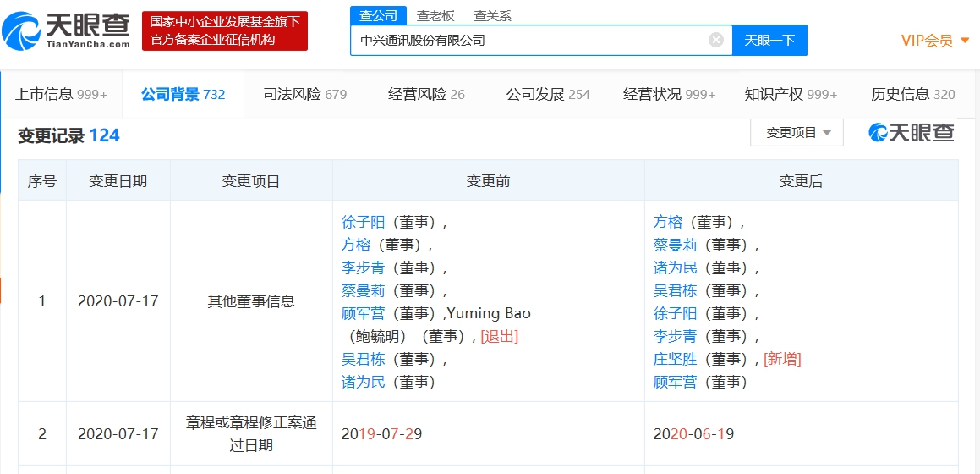Click the red official credit agency banner

(224, 30)
